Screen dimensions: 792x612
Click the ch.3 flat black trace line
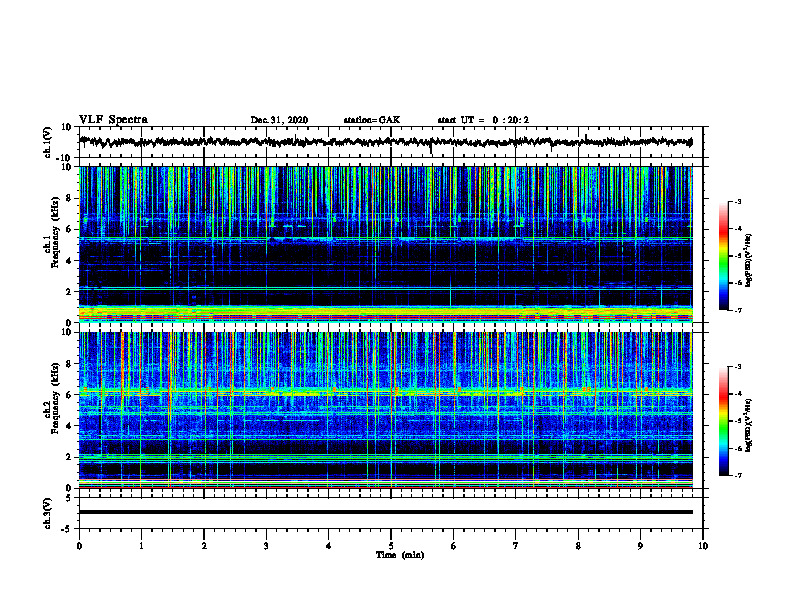pos(385,512)
